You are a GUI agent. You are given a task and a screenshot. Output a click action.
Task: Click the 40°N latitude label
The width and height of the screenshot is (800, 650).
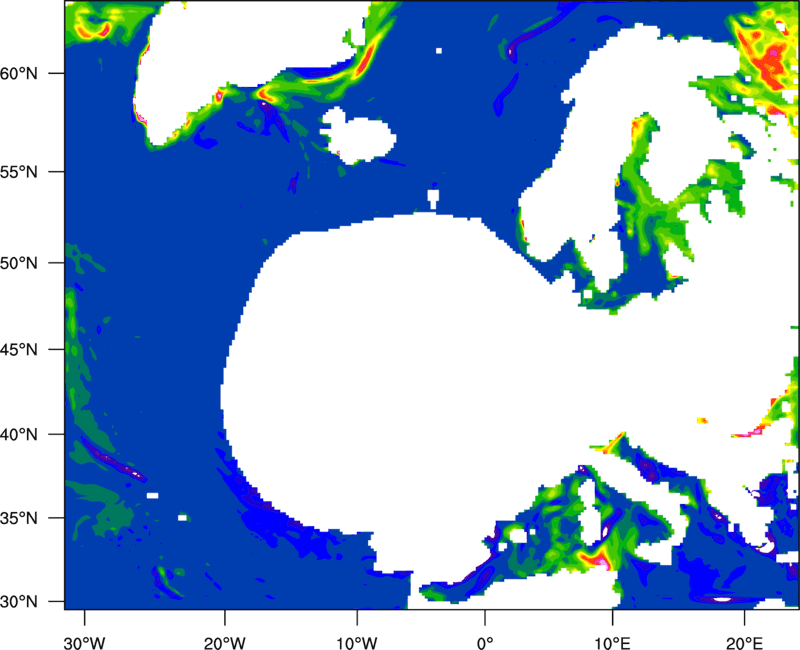pos(19,435)
